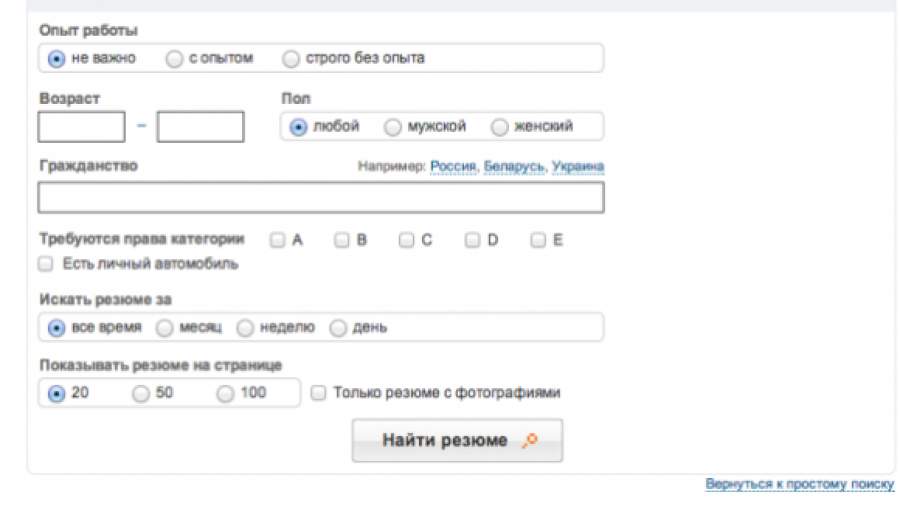Image resolution: width=900 pixels, height=506 pixels.
Task: Check driver license category D
Action: [472, 240]
